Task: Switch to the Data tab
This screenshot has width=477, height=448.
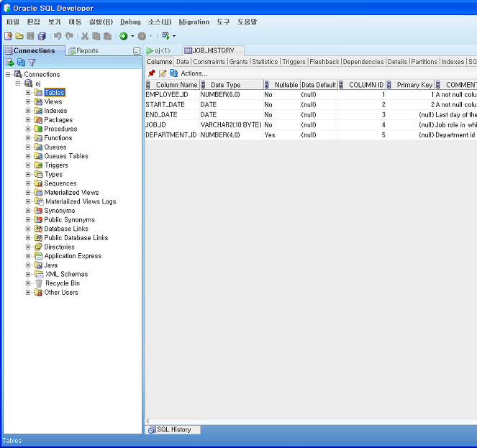Action: (x=183, y=62)
